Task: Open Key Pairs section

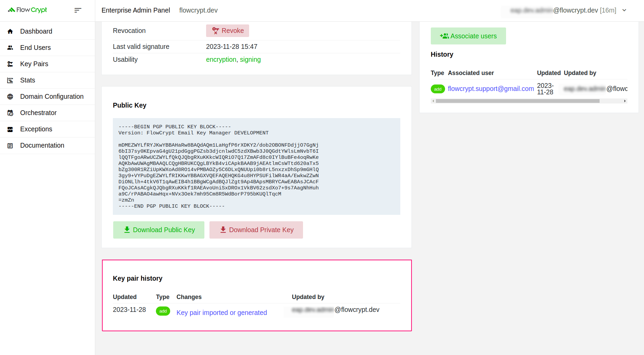Action: (x=47, y=64)
